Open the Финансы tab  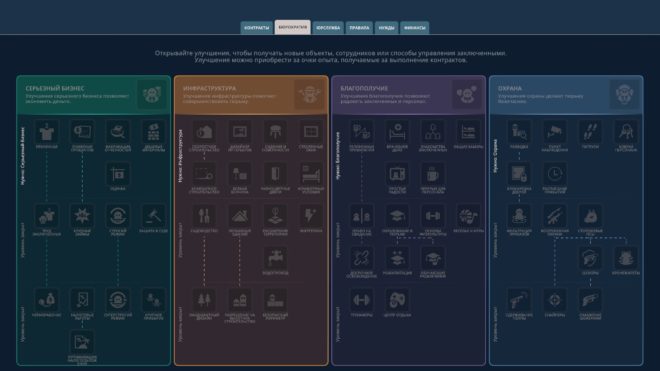tap(415, 28)
